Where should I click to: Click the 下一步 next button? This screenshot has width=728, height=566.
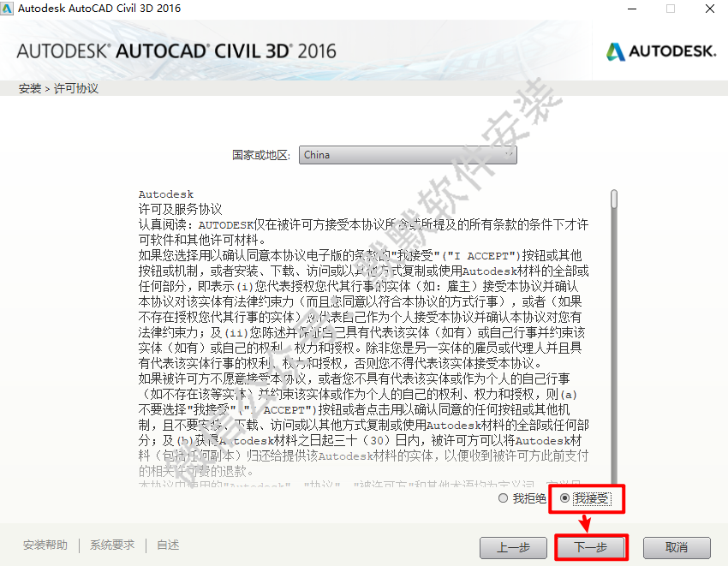coord(591,547)
